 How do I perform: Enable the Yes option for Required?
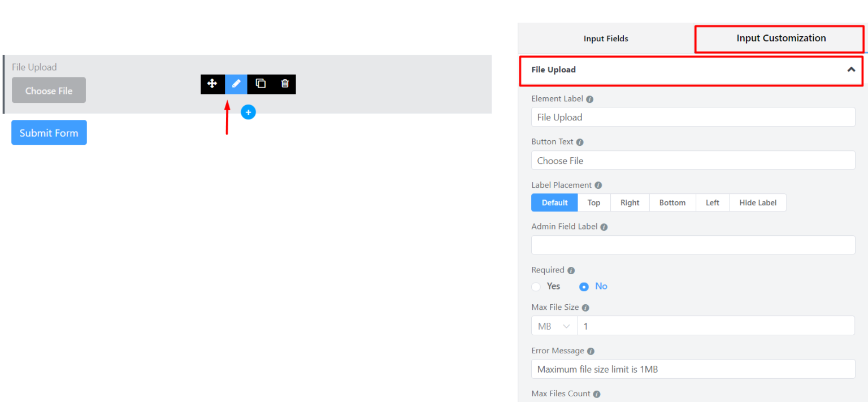tap(536, 287)
